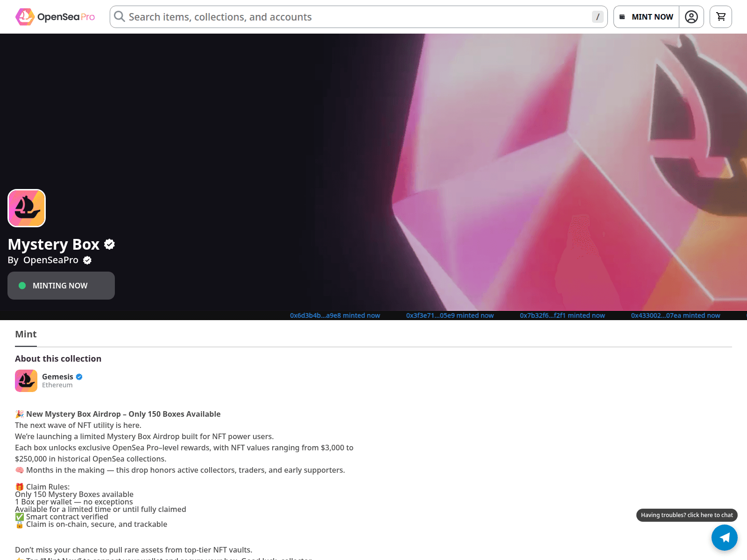Focus the search items input field
Screen dimensions: 747x560
tap(355, 17)
